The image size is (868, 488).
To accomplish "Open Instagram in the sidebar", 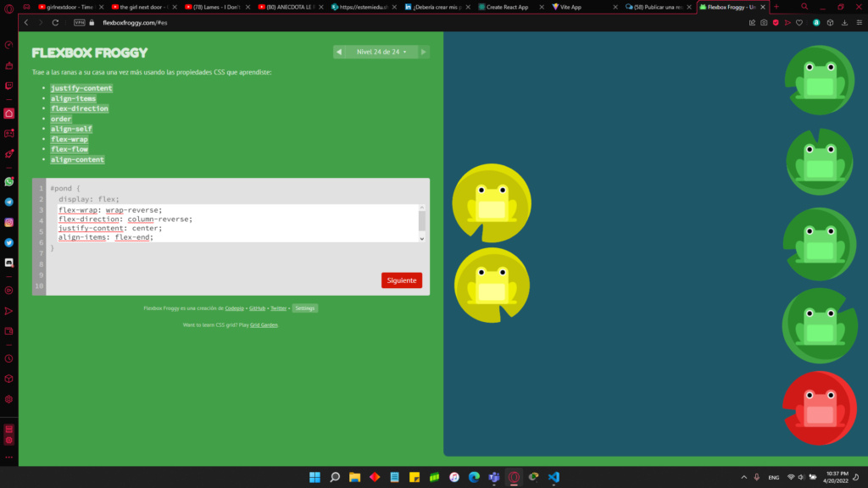I will [8, 223].
